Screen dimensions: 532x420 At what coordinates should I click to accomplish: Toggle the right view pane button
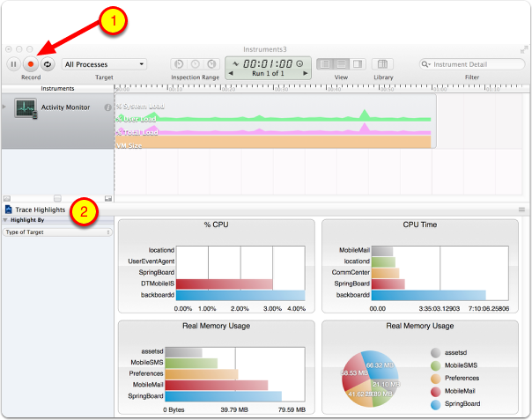coord(357,64)
